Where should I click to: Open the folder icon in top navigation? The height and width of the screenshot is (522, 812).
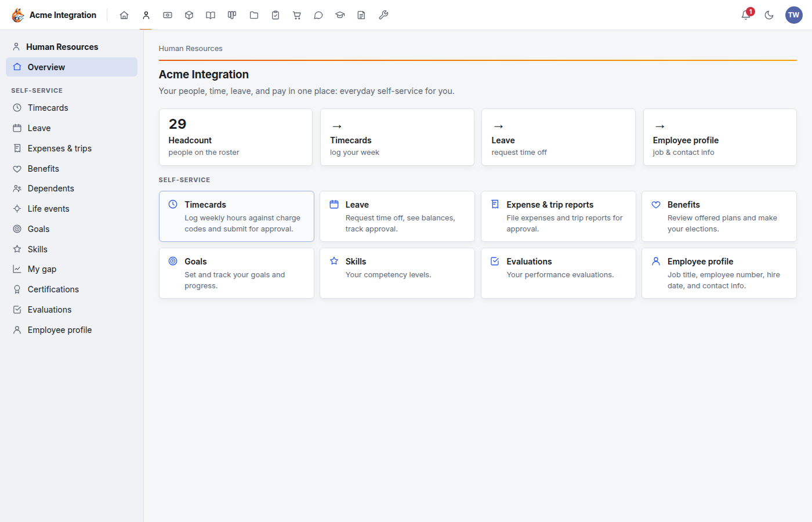click(254, 15)
